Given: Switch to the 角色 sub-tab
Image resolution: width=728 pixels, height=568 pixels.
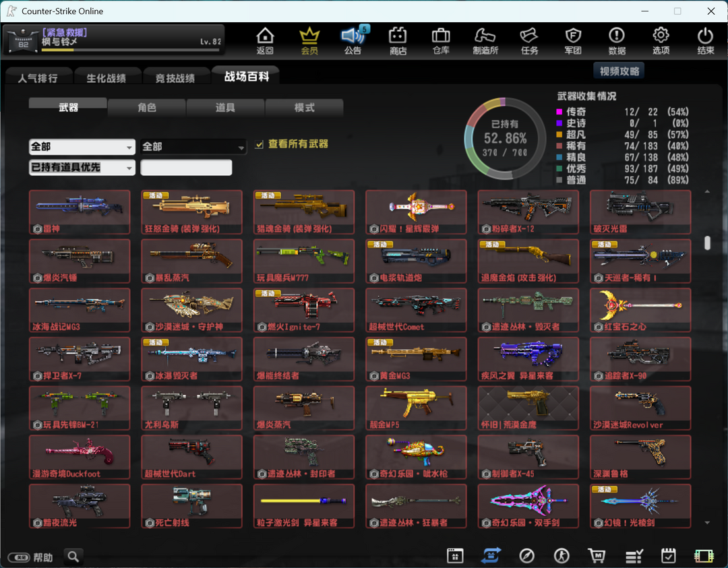Looking at the screenshot, I should (x=147, y=108).
